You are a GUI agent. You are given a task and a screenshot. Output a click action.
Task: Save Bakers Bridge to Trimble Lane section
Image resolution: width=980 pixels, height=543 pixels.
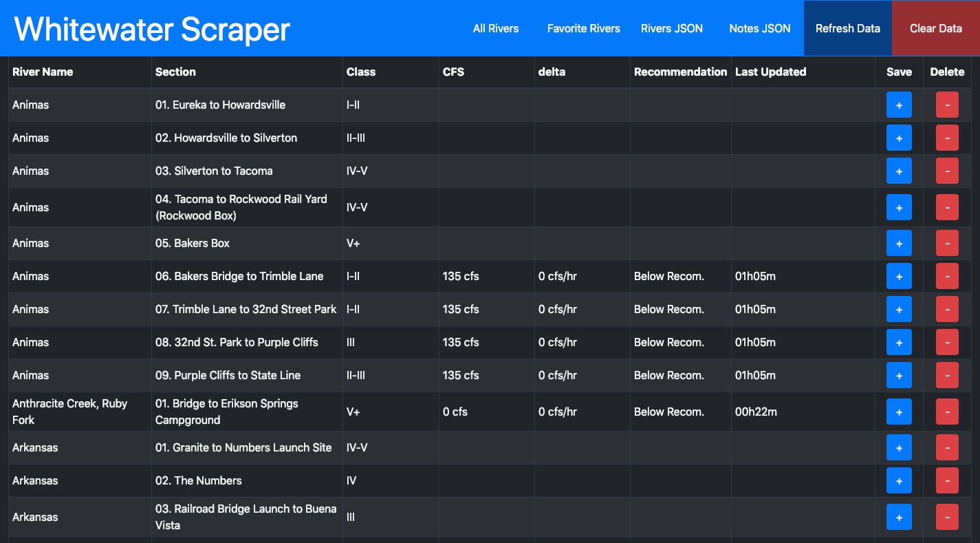coord(899,276)
